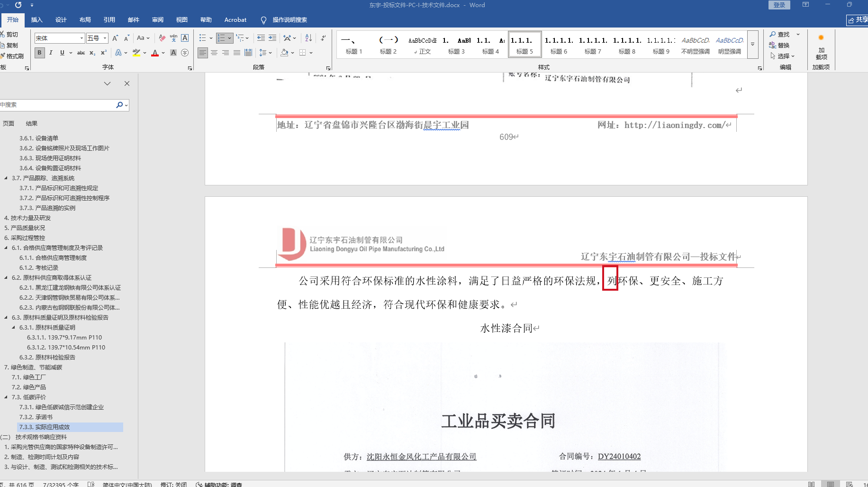The height and width of the screenshot is (487, 868).
Task: Show or hide paragraph marks
Action: [323, 38]
